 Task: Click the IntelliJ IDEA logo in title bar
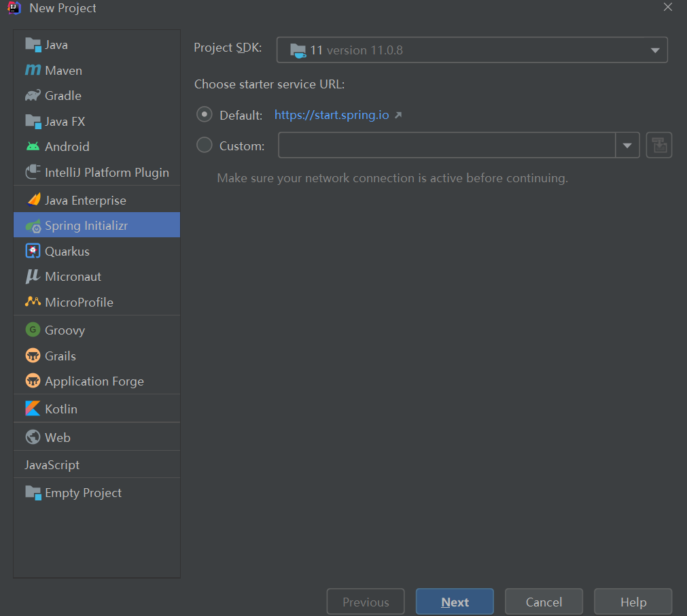point(14,8)
